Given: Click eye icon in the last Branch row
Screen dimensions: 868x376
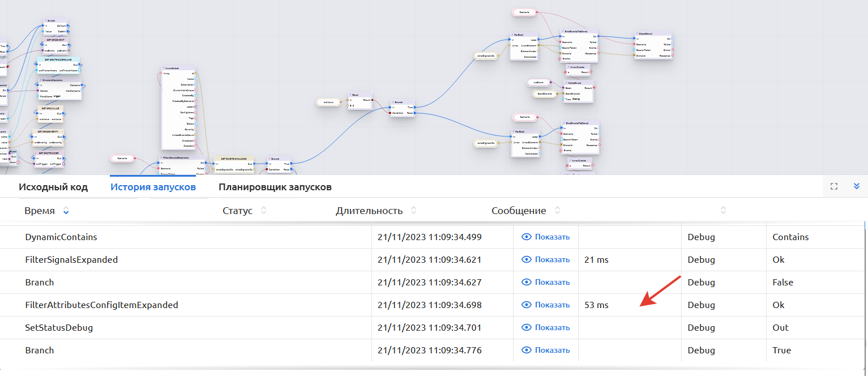Looking at the screenshot, I should 527,350.
